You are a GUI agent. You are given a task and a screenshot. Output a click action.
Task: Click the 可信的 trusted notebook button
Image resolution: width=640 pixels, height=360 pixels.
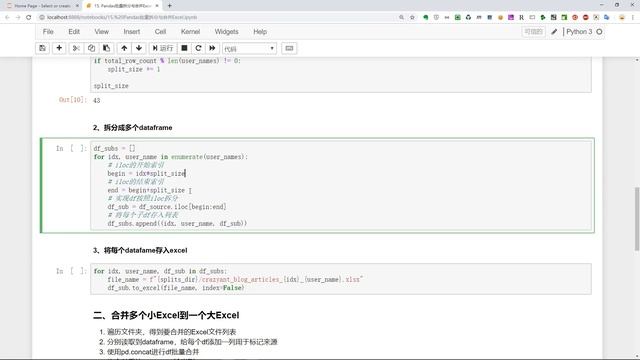pos(533,31)
